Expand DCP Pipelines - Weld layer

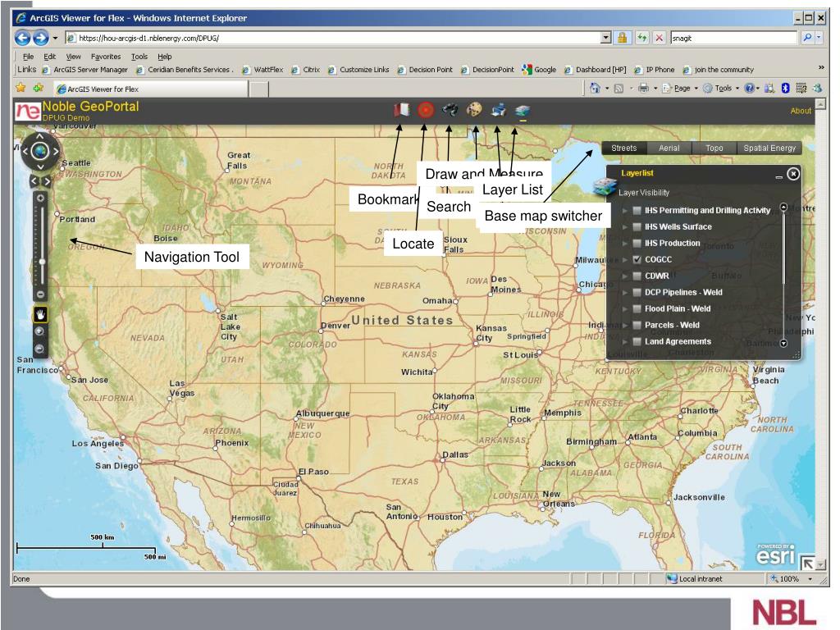pos(624,293)
